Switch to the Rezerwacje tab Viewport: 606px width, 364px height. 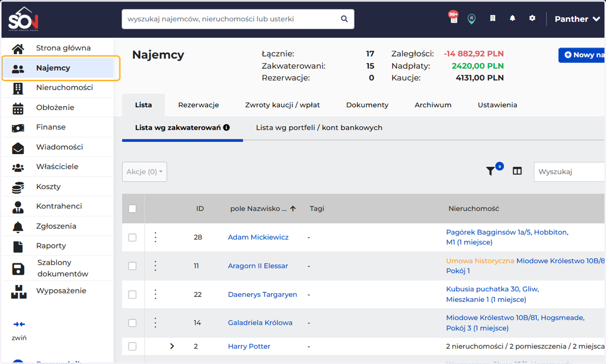point(198,105)
